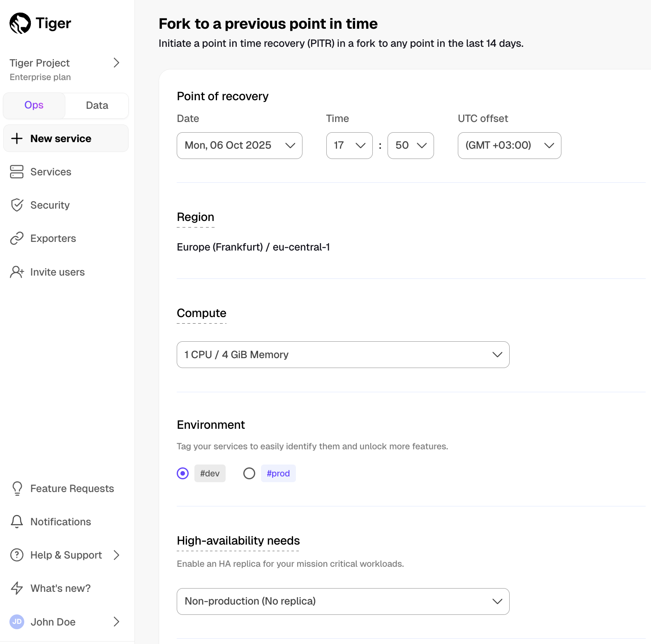
Task: Open the hour dropdown showing 17
Action: click(x=349, y=145)
